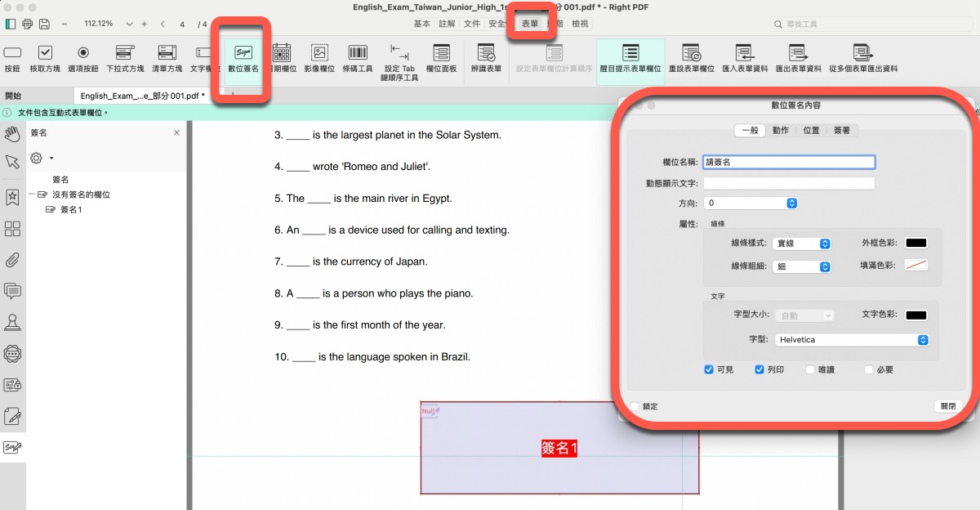The image size is (980, 510).
Task: Open the 方向 orientation dropdown
Action: pyautogui.click(x=751, y=203)
